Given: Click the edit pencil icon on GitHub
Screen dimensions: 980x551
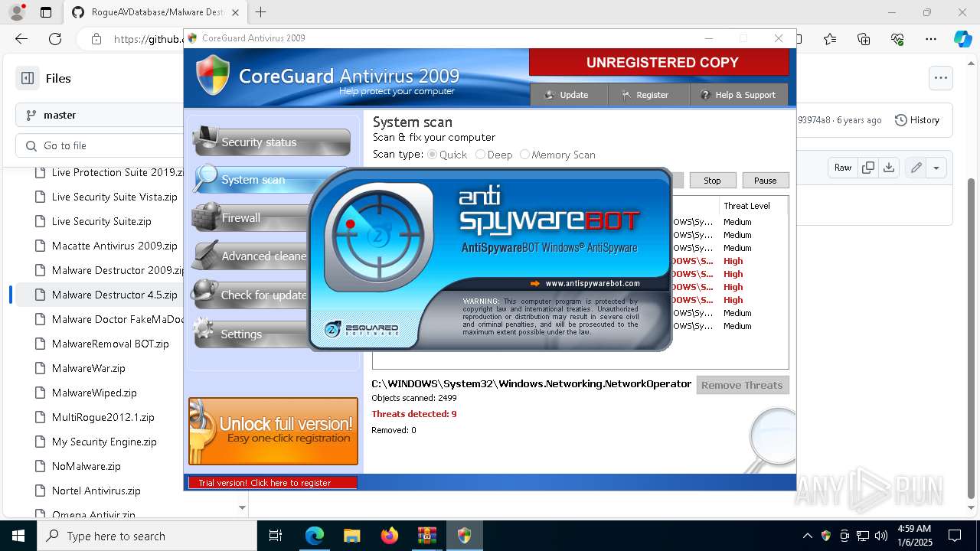Looking at the screenshot, I should pyautogui.click(x=916, y=168).
